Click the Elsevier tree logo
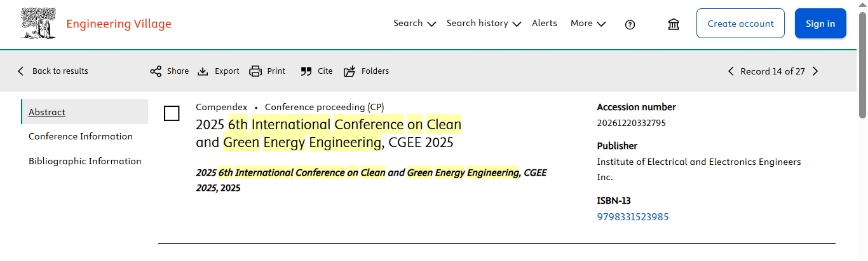Image resolution: width=868 pixels, height=261 pixels. (x=38, y=24)
